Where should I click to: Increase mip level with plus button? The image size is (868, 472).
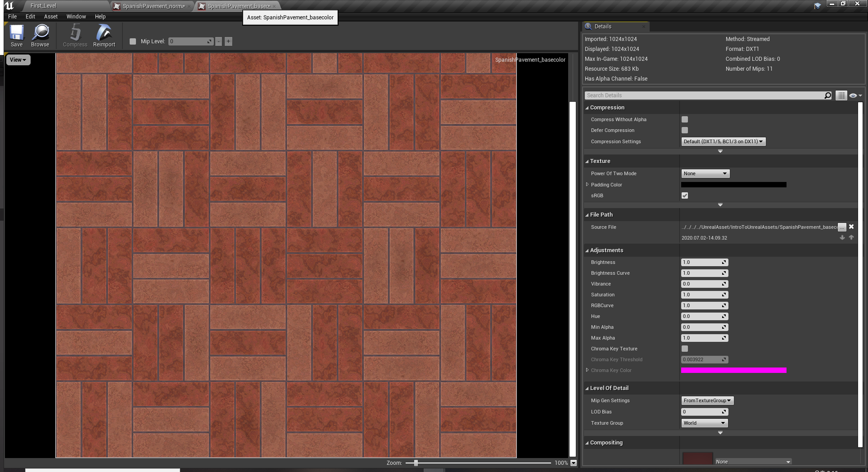[x=228, y=41]
